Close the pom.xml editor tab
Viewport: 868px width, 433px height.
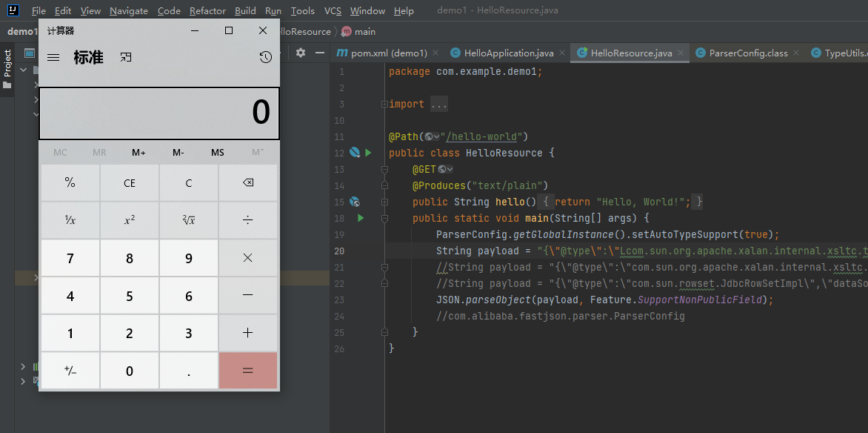[435, 53]
